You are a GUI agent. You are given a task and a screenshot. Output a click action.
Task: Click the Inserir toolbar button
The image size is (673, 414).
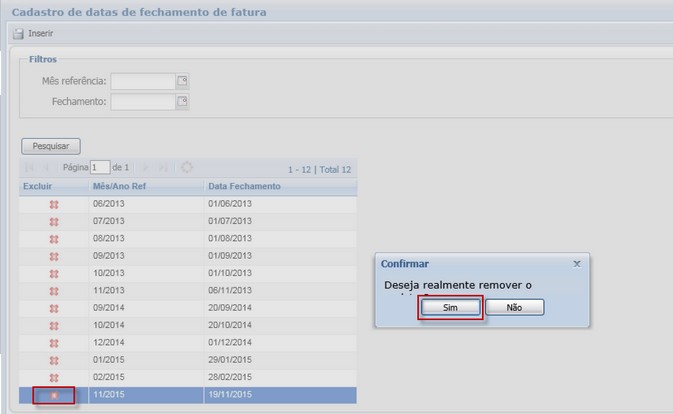(33, 33)
